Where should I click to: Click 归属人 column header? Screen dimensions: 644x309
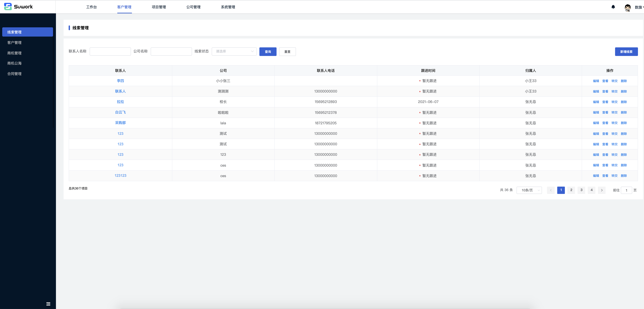(531, 71)
